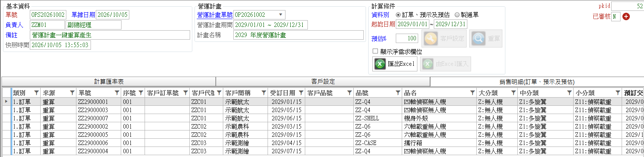Click the ZZ-CASE 品號 cell
Image resolution: width=644 pixels, height=157 pixels.
pyautogui.click(x=378, y=143)
